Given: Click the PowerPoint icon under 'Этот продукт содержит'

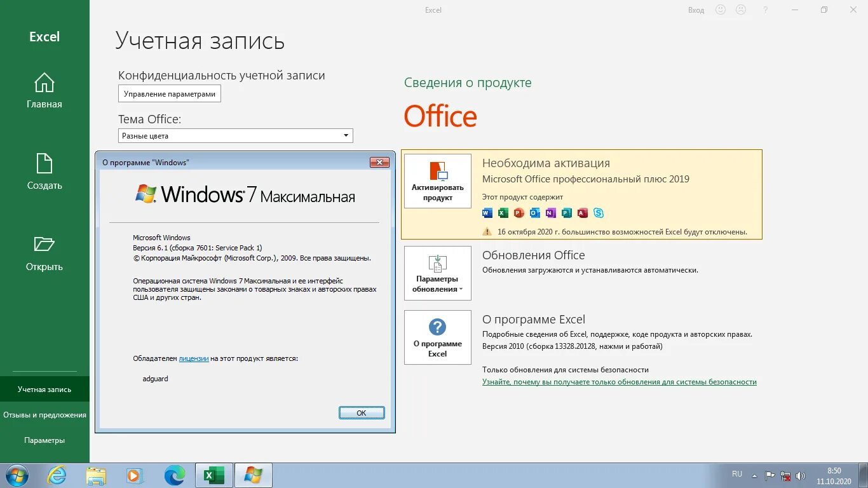Looking at the screenshot, I should click(x=519, y=213).
